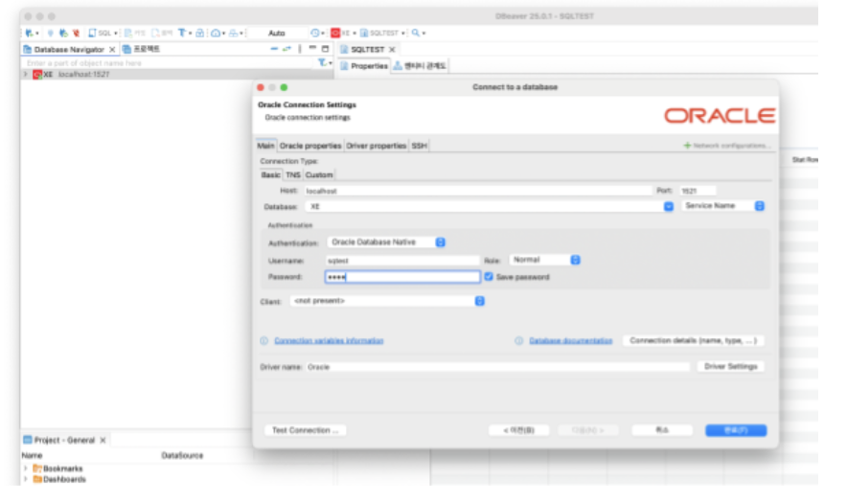847x504 pixels.
Task: Switch to the Driver properties tab
Action: pos(376,146)
